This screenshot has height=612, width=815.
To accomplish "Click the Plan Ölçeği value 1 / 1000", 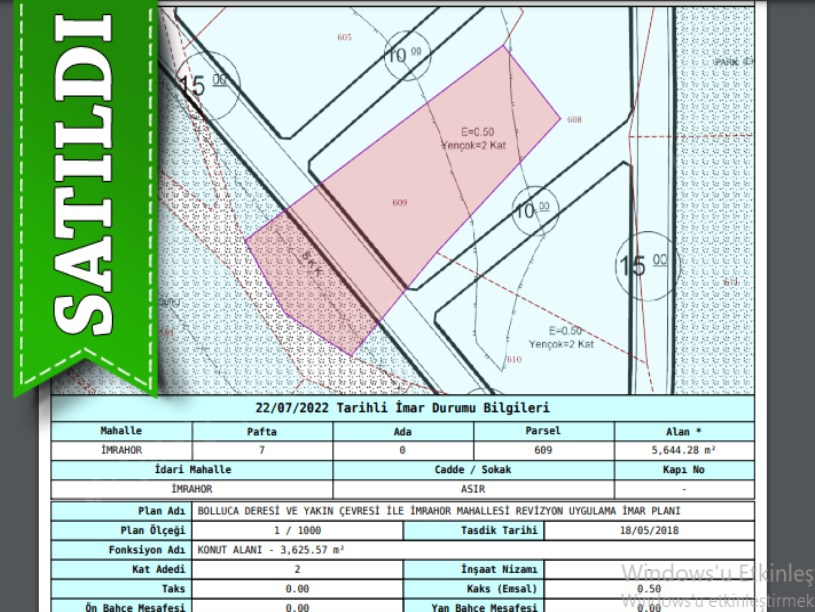I will pyautogui.click(x=297, y=530).
